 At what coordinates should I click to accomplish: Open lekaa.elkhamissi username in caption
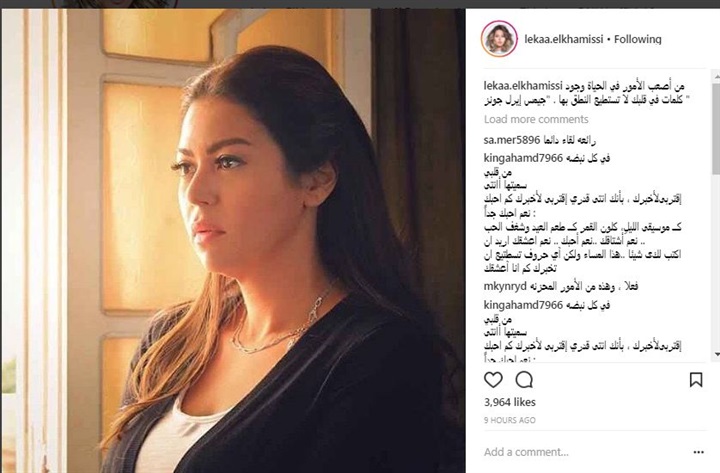click(x=523, y=86)
